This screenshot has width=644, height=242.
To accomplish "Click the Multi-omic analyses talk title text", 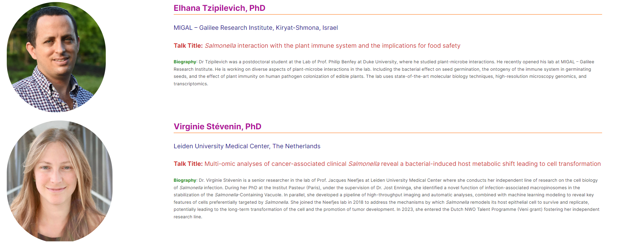I will pos(402,164).
